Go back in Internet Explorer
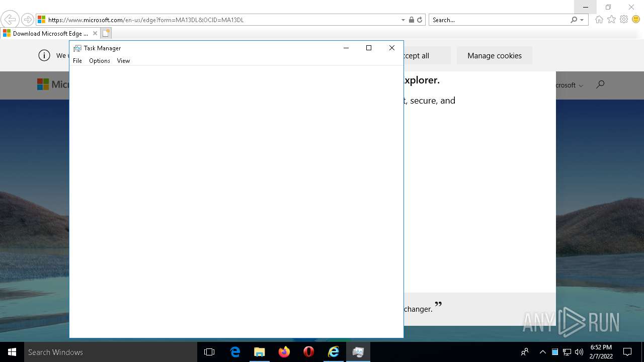This screenshot has height=362, width=644. [x=10, y=20]
